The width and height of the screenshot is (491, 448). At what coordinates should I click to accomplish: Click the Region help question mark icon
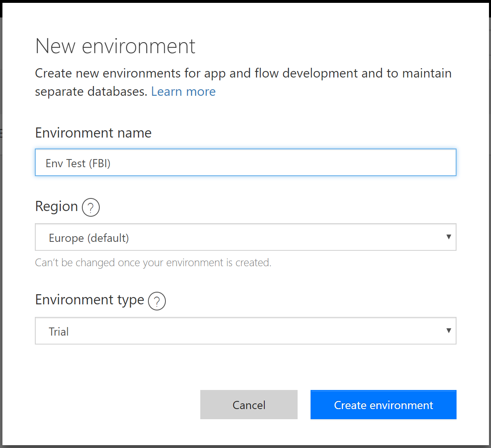tap(90, 207)
